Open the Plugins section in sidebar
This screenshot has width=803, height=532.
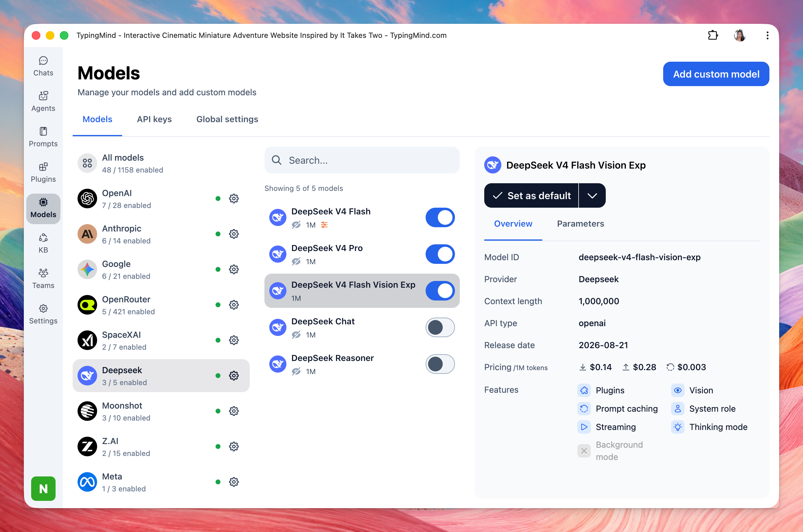pos(43,173)
